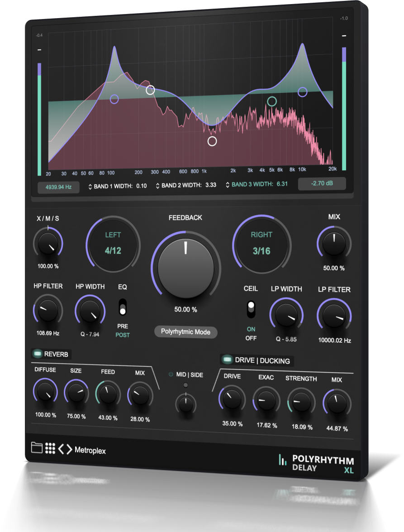Viewport: 404px width, 532px height.
Task: Click the Band 1 Width value 0.10
Action: click(142, 186)
